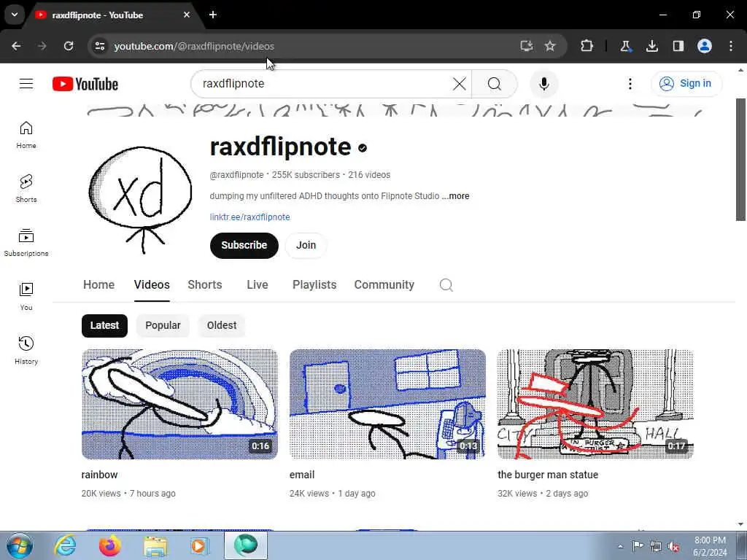Click the muted volume tray icon
747x560 pixels.
(x=673, y=546)
